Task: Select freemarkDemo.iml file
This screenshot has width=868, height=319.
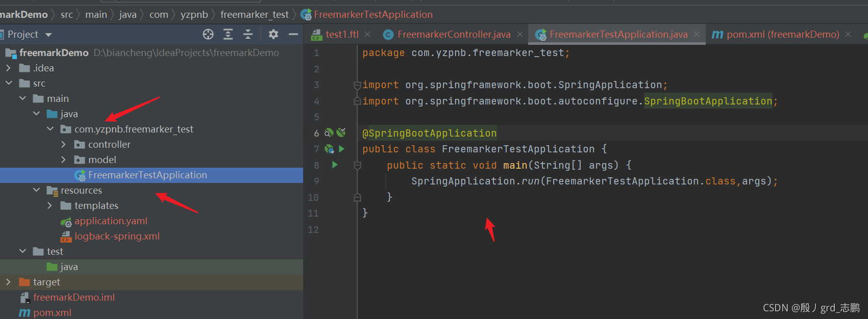Action: 74,297
